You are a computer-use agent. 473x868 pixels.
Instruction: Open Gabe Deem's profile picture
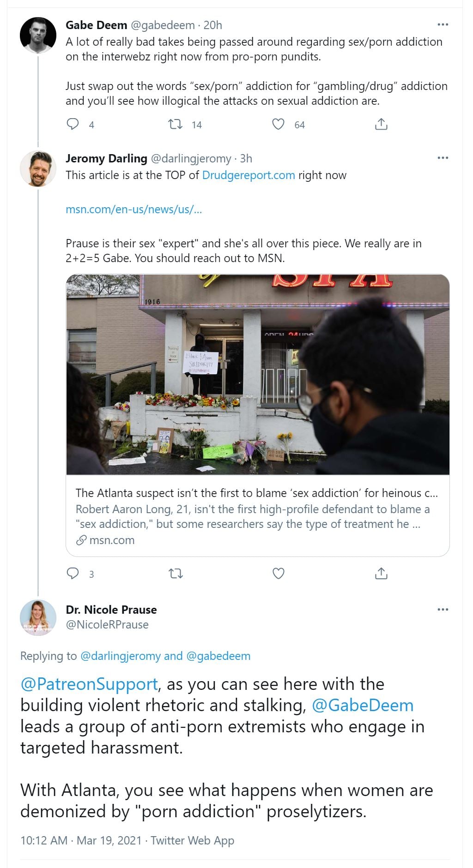(x=38, y=36)
